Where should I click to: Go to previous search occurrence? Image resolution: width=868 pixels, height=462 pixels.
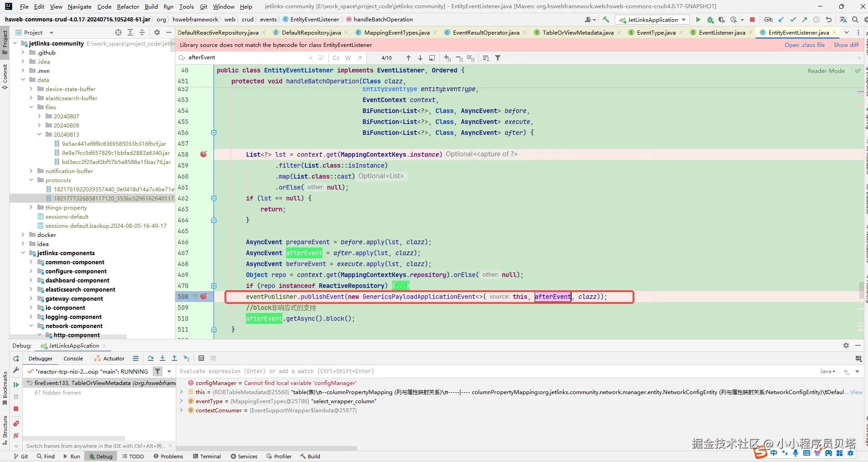pyautogui.click(x=408, y=58)
